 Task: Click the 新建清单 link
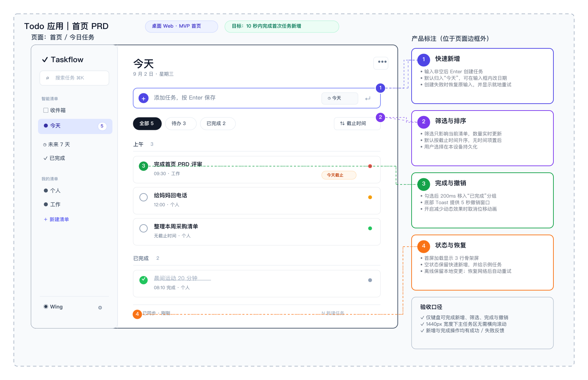point(56,219)
